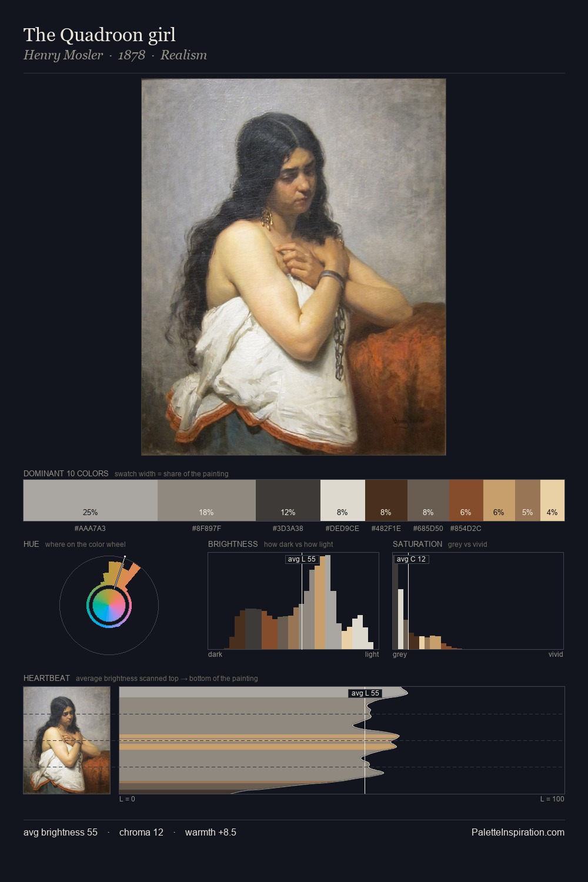The width and height of the screenshot is (588, 882).
Task: Click the 'grey vs vivid' caption
Action: 467,544
